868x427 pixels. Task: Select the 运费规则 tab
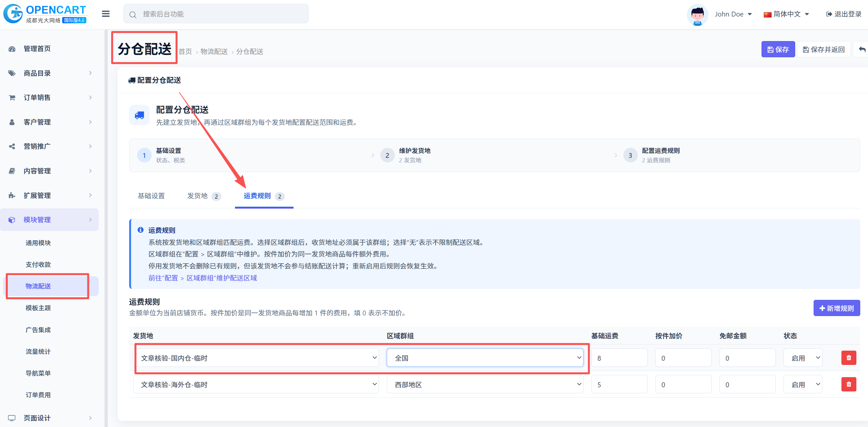click(x=264, y=196)
